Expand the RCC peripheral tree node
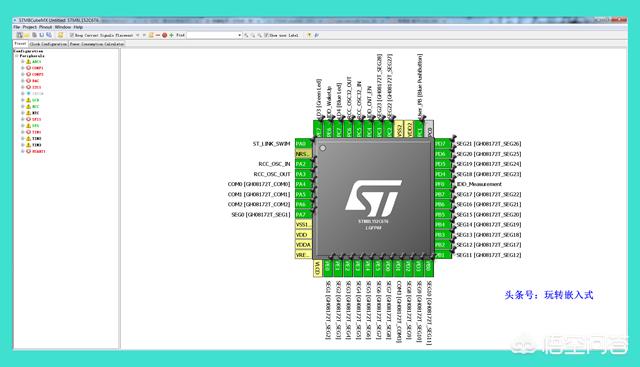The image size is (640, 367). (x=23, y=107)
